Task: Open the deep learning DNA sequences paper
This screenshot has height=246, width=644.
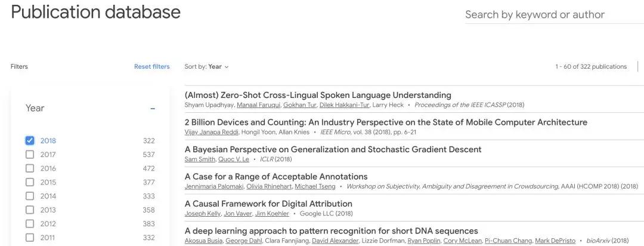Action: [x=331, y=231]
